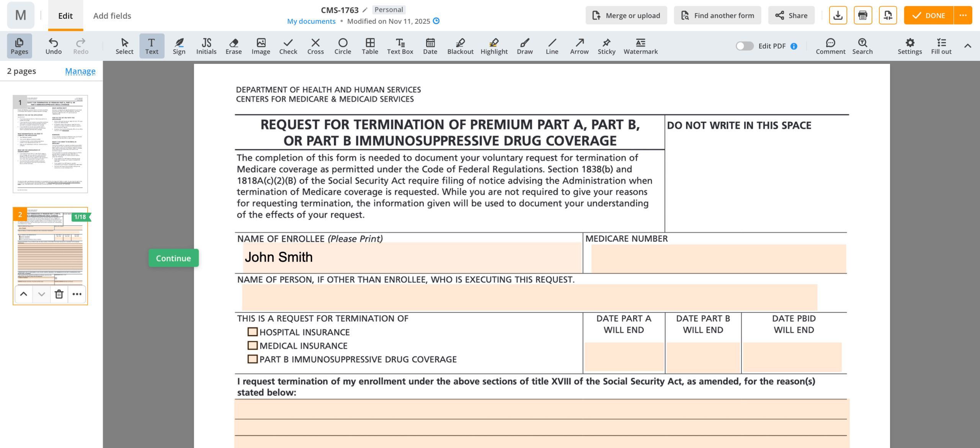
Task: Click the first reason line field
Action: pyautogui.click(x=541, y=409)
